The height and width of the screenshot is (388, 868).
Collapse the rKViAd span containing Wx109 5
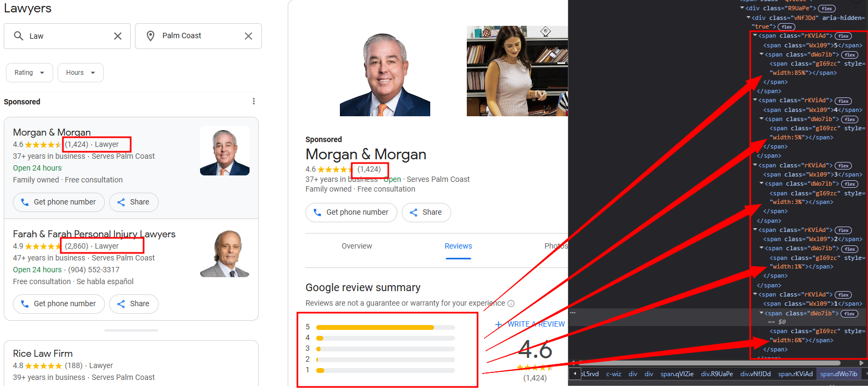[x=755, y=36]
